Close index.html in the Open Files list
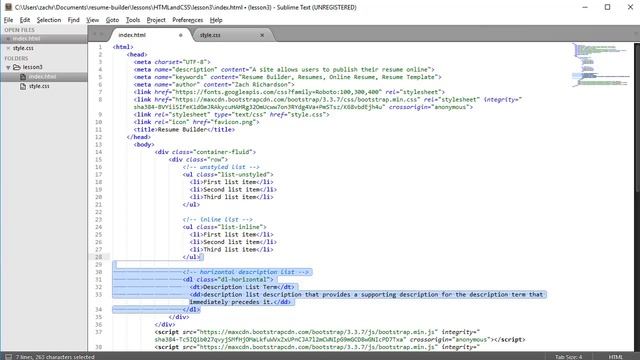 pos(8,39)
